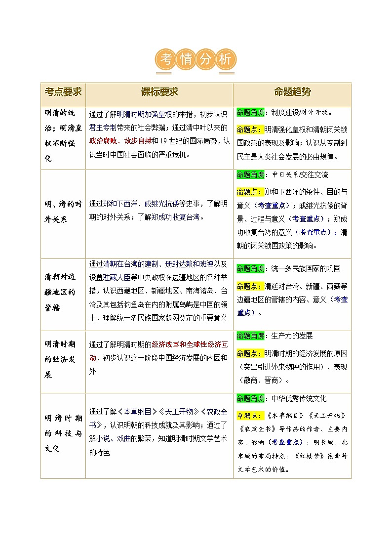Click the orange "析" circle in the title

225,60
